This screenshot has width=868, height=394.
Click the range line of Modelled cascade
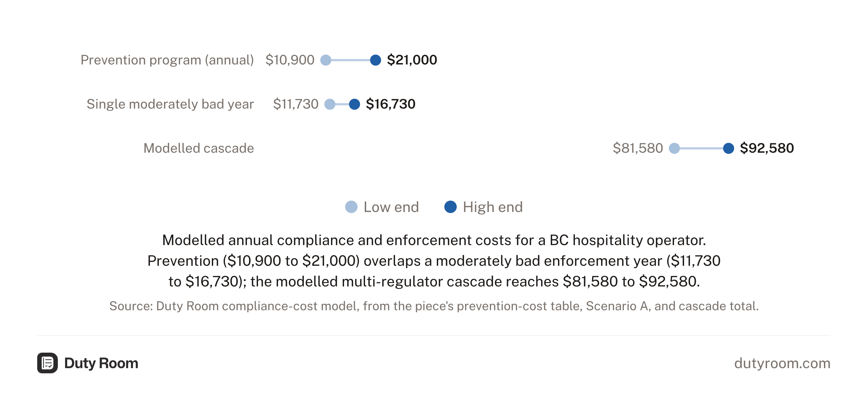(x=701, y=148)
